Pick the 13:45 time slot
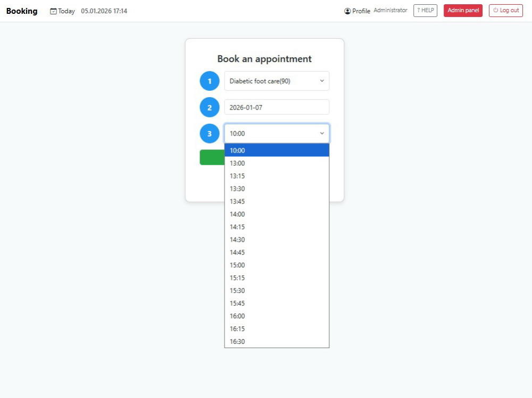Viewport: 532px width, 398px height. click(277, 201)
